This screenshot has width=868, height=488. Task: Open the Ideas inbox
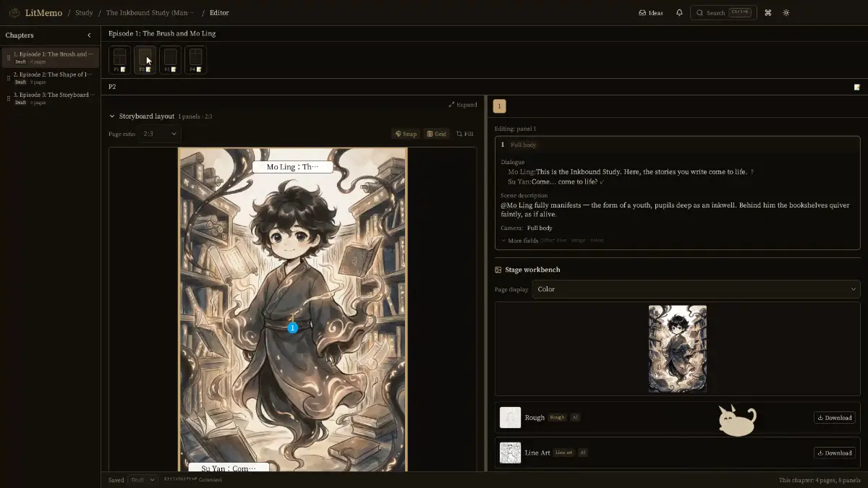pyautogui.click(x=651, y=12)
